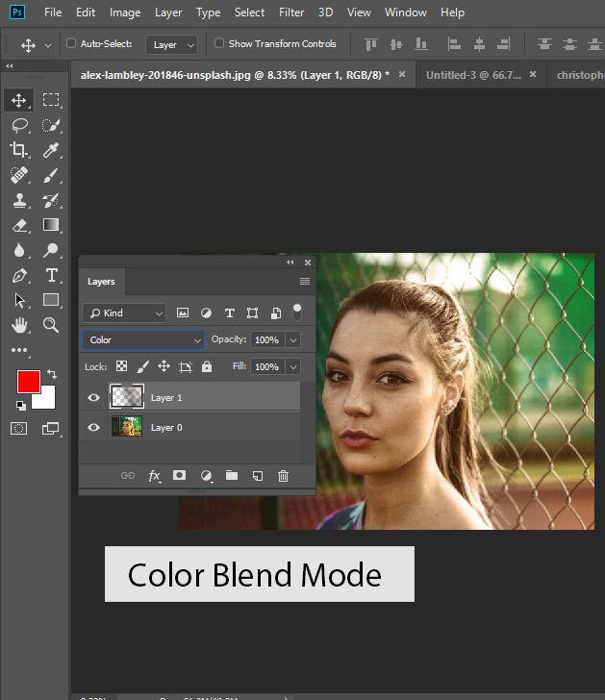Hide Layer 1 visibility eye
The image size is (605, 700).
(93, 397)
